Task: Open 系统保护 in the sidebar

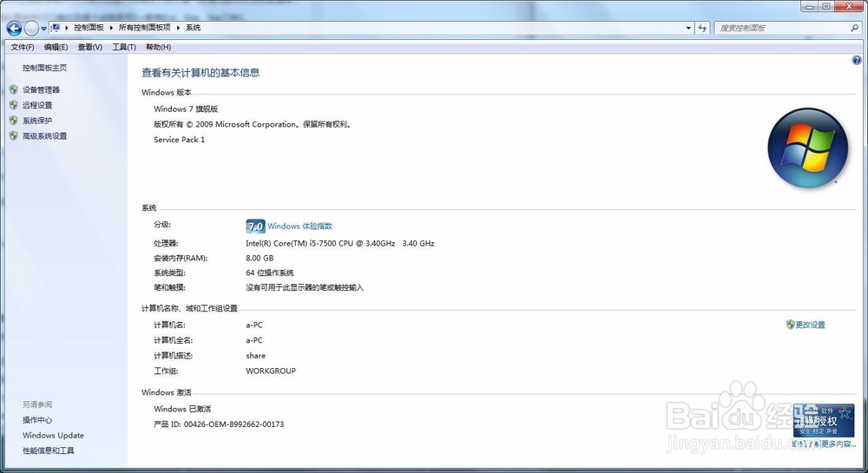Action: [37, 121]
